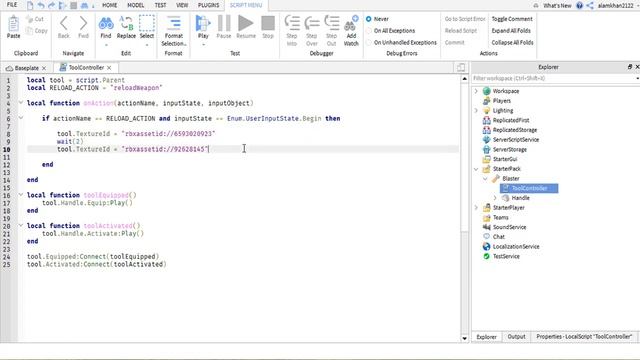Collapse the toolEquipped function fold
The image size is (640, 360).
pos(20,195)
